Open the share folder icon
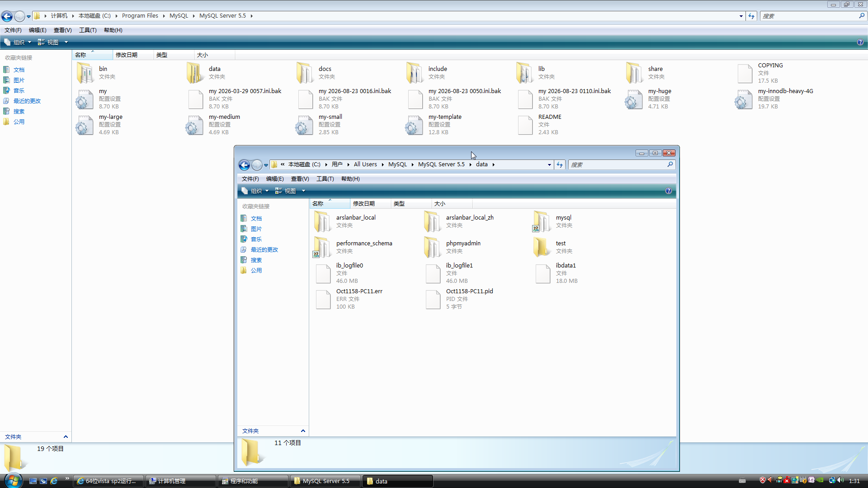The width and height of the screenshot is (868, 488). (x=634, y=73)
